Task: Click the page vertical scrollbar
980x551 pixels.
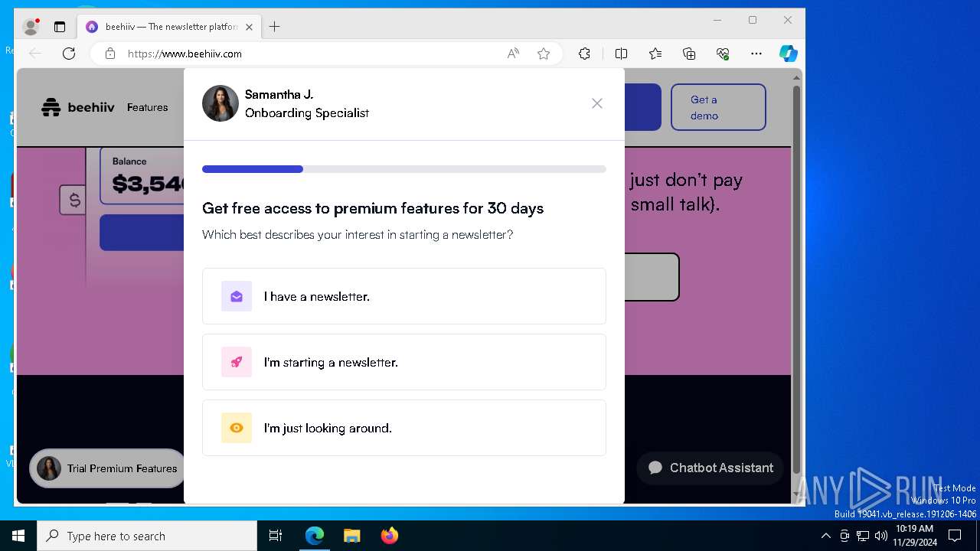Action: (x=796, y=279)
